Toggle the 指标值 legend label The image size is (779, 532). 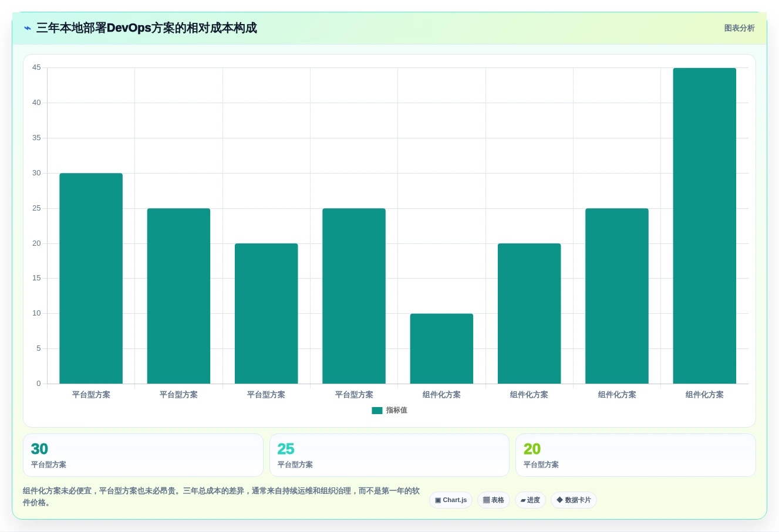[x=396, y=411]
